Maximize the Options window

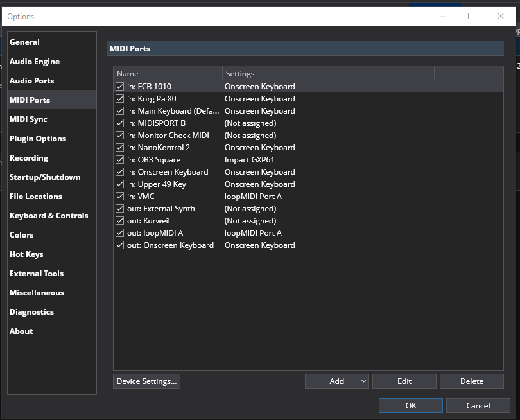point(471,17)
